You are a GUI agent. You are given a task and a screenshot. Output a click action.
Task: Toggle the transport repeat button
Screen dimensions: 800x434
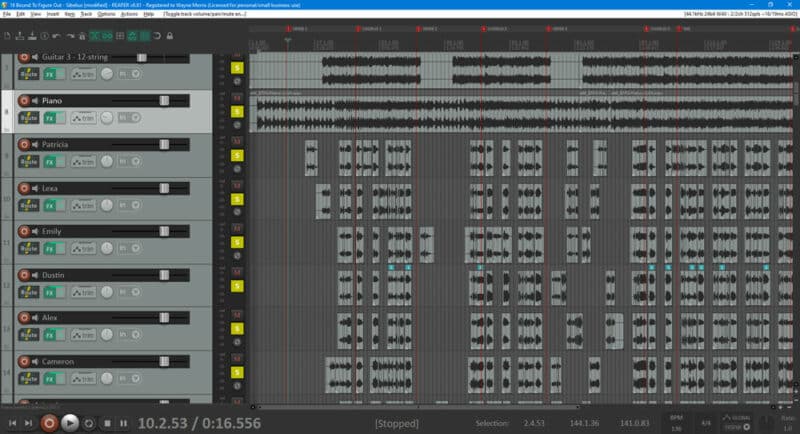click(89, 423)
